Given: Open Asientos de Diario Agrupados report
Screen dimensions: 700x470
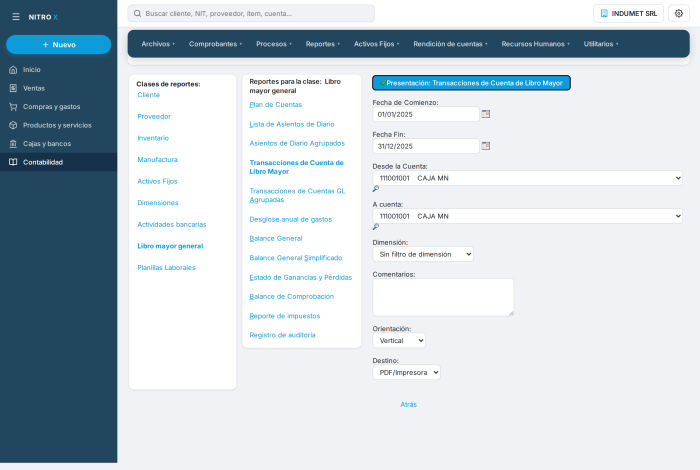Looking at the screenshot, I should coord(297,143).
